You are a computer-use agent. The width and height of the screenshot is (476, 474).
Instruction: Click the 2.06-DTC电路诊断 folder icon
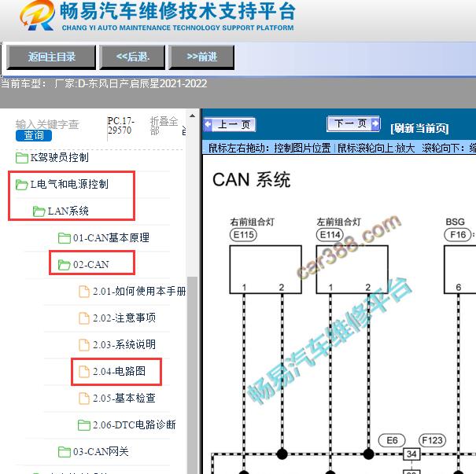tap(84, 425)
